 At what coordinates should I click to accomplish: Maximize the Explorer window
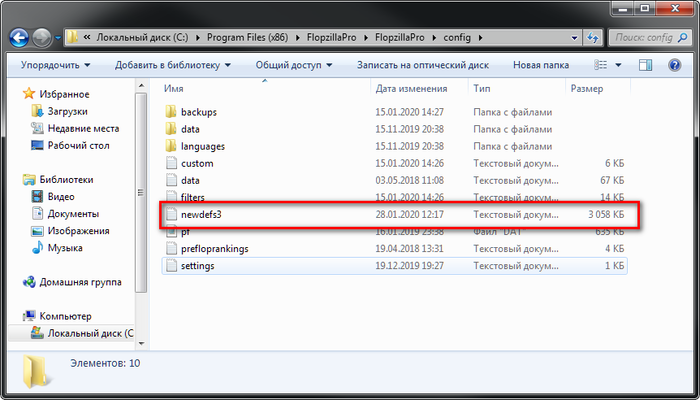(x=644, y=8)
